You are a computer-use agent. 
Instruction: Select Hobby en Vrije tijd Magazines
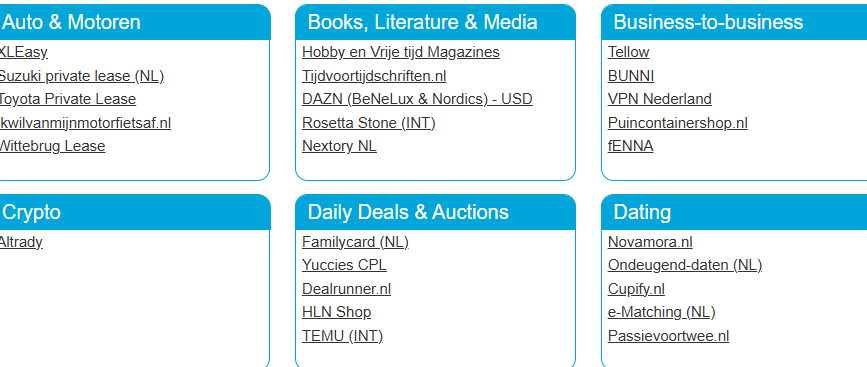coord(401,52)
